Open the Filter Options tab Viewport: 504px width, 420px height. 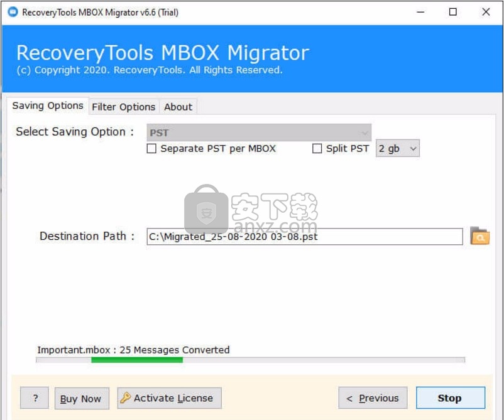tap(123, 107)
